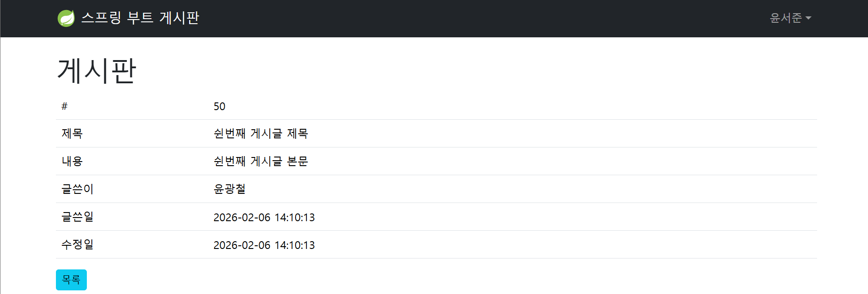Click the author name 윤광철

(x=229, y=189)
